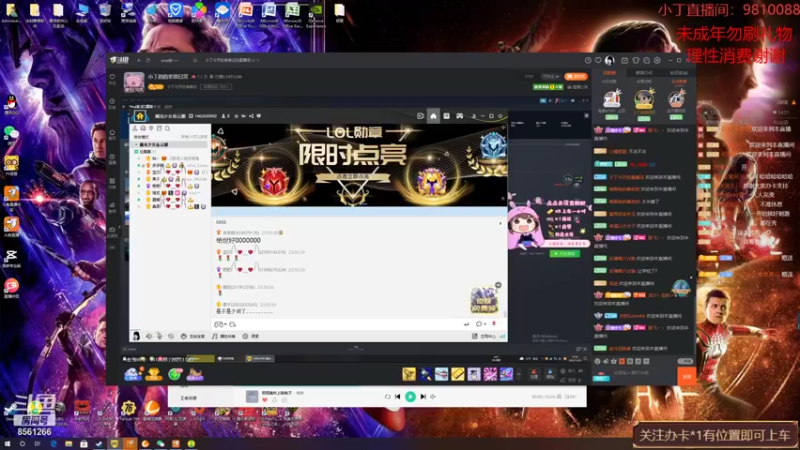The width and height of the screenshot is (800, 450).
Task: Click the headset icon above the YY channel list
Action: (143, 129)
